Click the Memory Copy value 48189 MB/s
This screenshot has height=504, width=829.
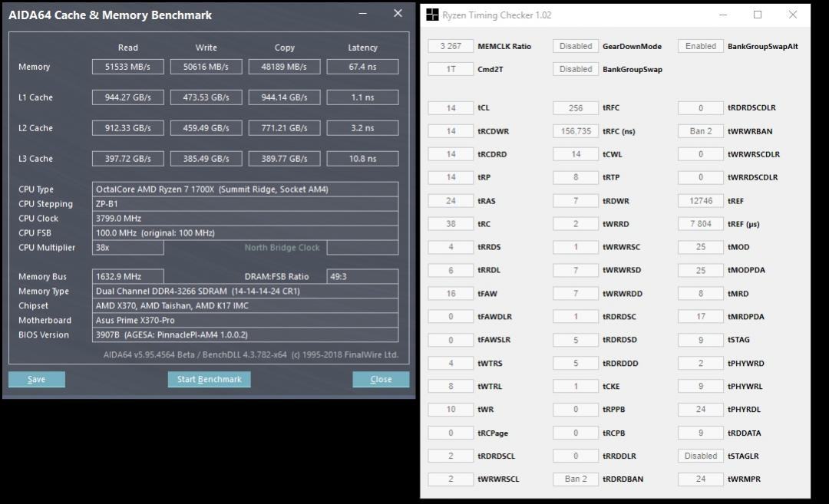(285, 67)
